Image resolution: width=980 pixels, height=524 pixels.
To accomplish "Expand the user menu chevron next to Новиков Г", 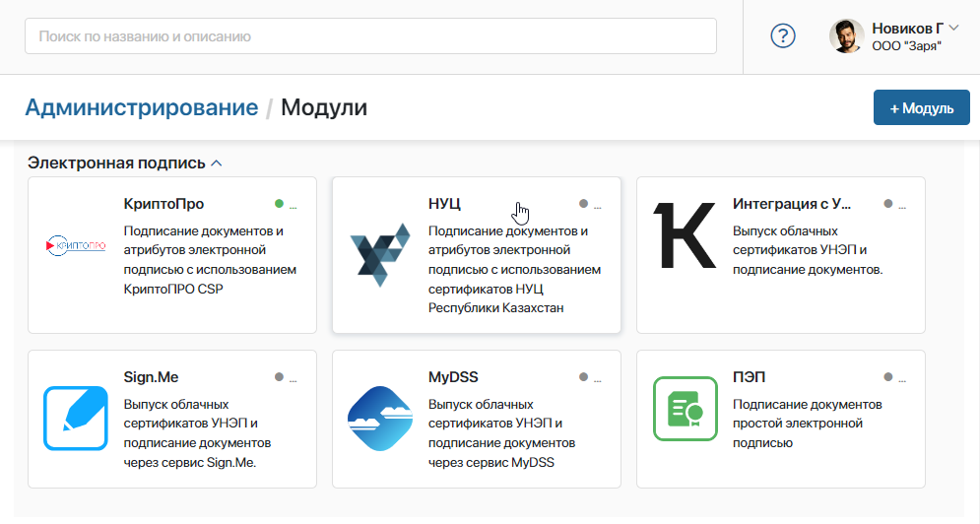I will tap(953, 28).
